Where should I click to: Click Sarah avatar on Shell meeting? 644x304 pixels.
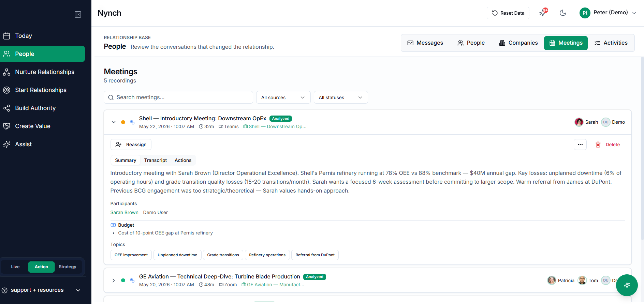(x=579, y=122)
